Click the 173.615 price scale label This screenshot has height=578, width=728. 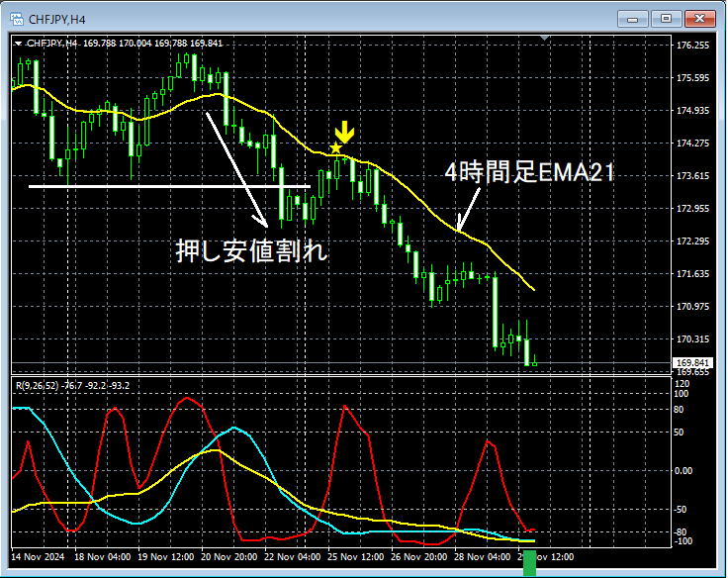(692, 175)
